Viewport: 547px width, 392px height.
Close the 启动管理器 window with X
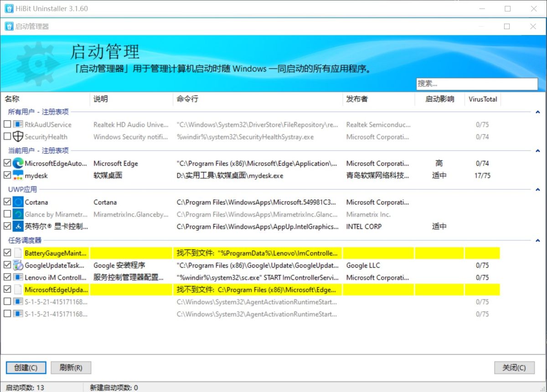point(533,26)
